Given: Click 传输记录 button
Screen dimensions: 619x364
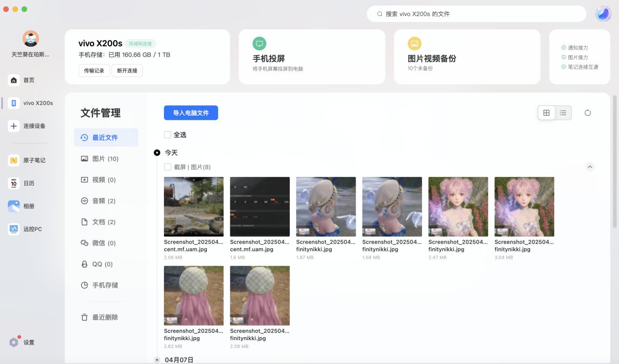Looking at the screenshot, I should click(94, 71).
